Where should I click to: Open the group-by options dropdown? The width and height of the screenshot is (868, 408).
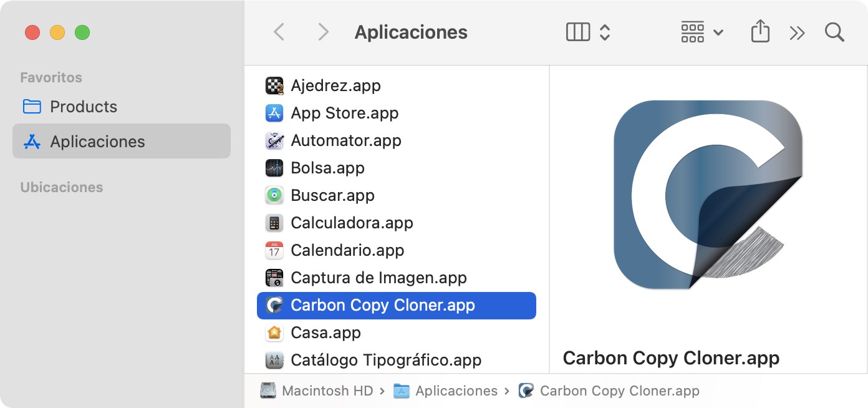pos(702,32)
